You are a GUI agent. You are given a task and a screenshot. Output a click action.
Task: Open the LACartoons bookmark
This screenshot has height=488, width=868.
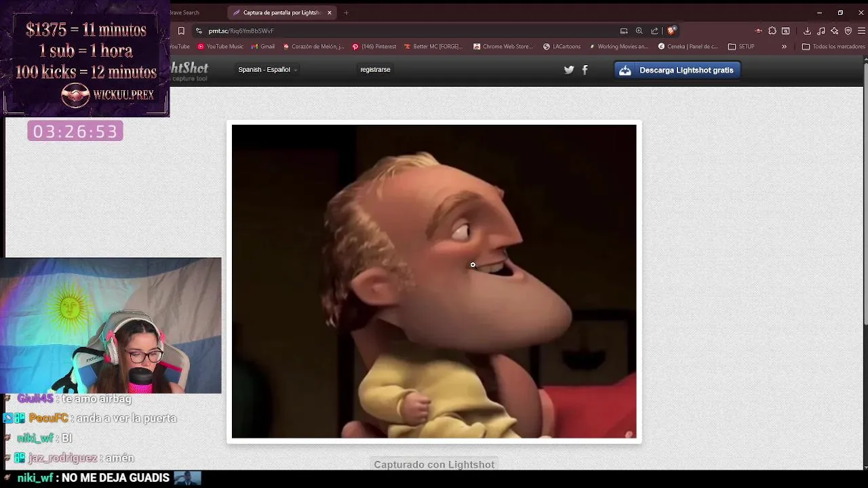pos(561,47)
